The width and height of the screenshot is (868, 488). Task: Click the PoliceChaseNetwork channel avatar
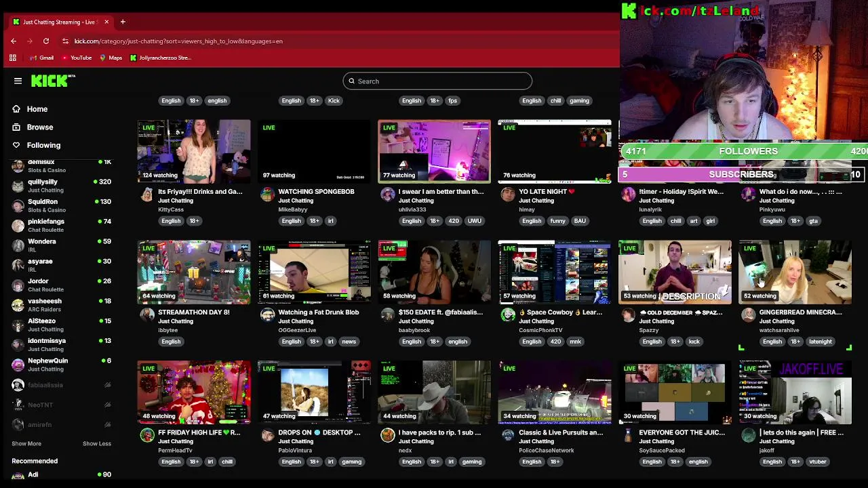tap(508, 436)
